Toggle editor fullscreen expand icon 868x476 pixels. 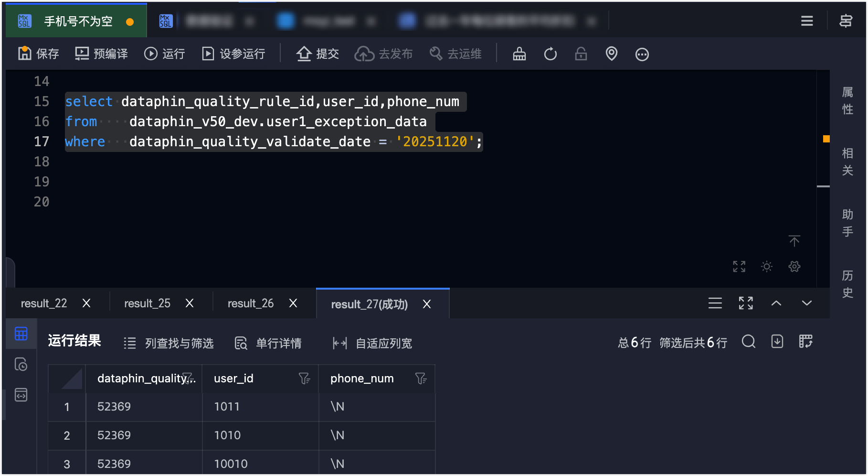tap(739, 267)
